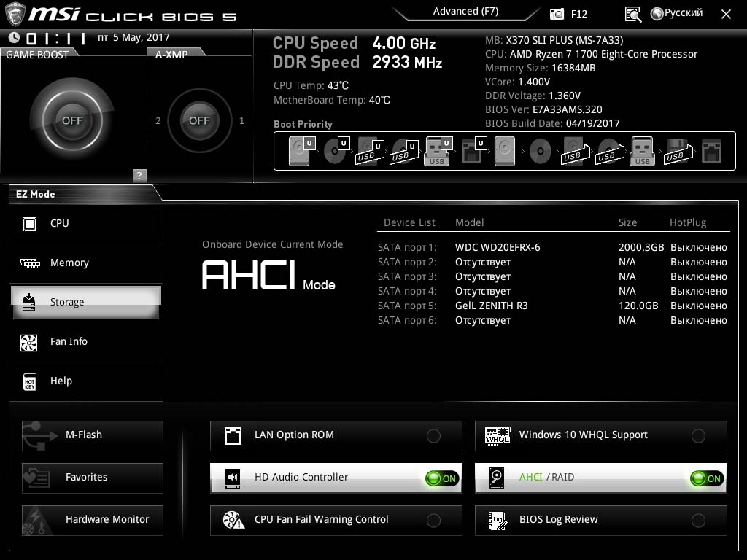Click the HotPlug value for SATA порт 3

pos(698,276)
